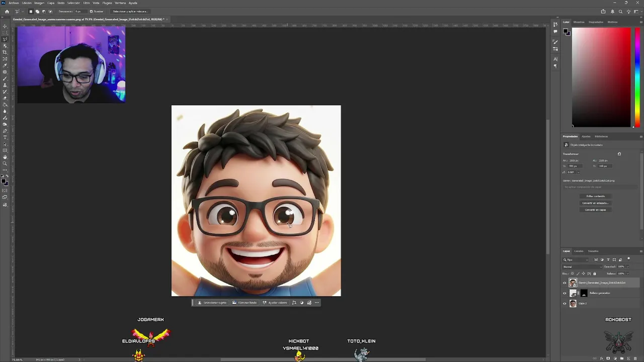
Task: Select the Relleno generativo mask thumbnail
Action: tap(584, 293)
